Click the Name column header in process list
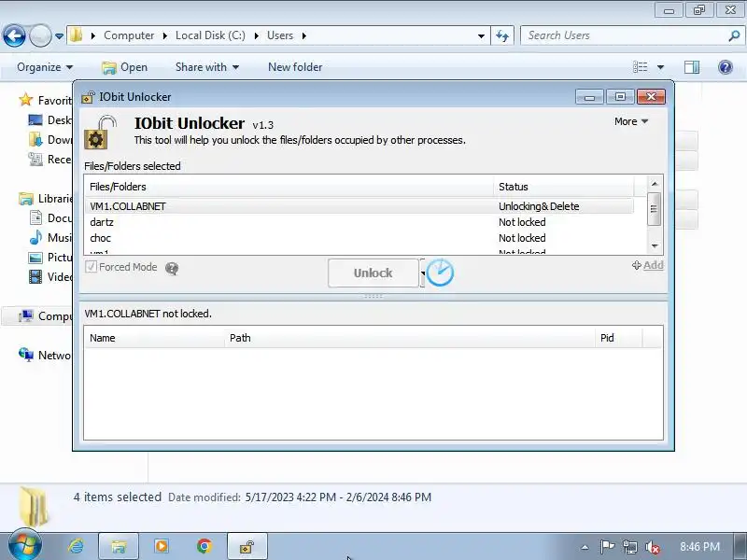This screenshot has height=560, width=747. coord(154,338)
